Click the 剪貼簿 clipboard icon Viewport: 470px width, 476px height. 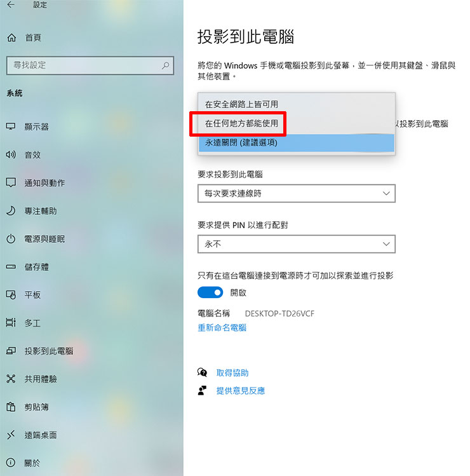coord(11,407)
